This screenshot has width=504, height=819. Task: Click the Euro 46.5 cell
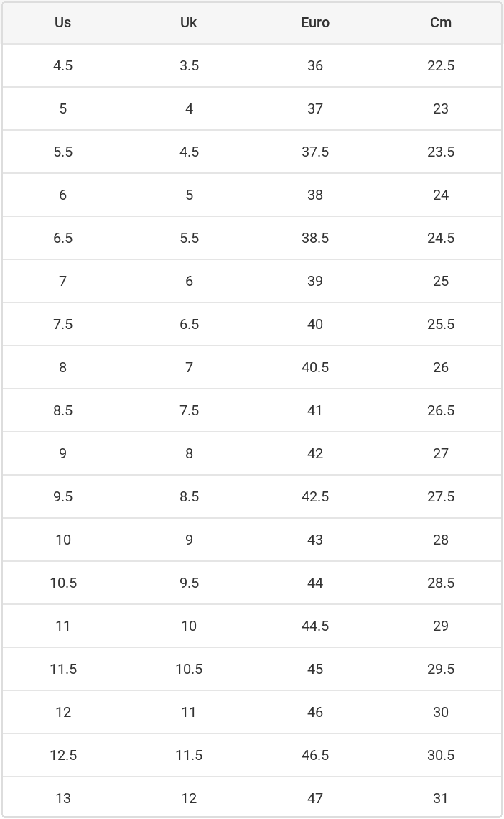point(315,755)
